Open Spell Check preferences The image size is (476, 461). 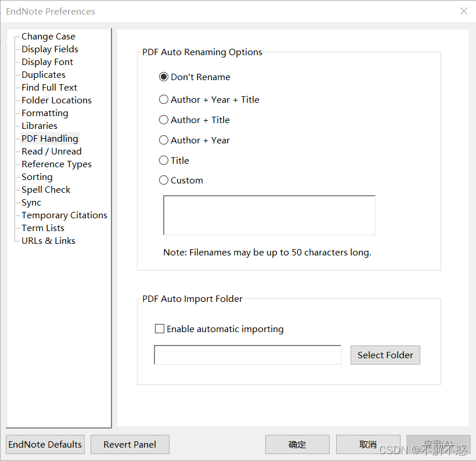tap(46, 189)
